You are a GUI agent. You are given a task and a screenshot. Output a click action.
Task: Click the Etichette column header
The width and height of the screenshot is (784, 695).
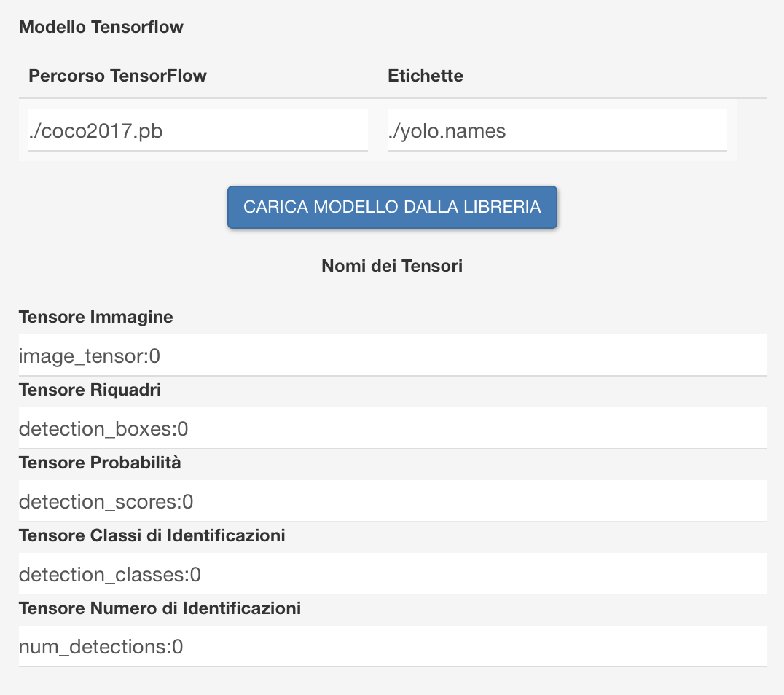(x=426, y=76)
